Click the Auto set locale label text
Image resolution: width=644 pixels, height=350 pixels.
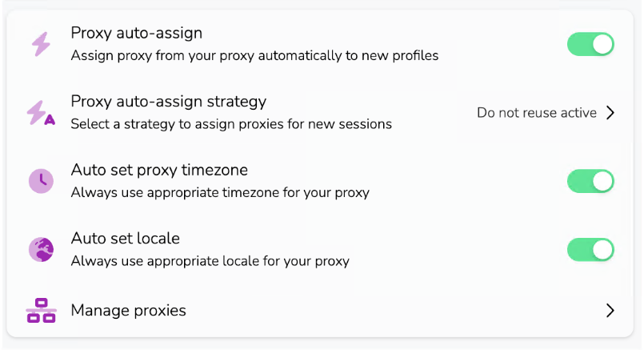tap(125, 239)
